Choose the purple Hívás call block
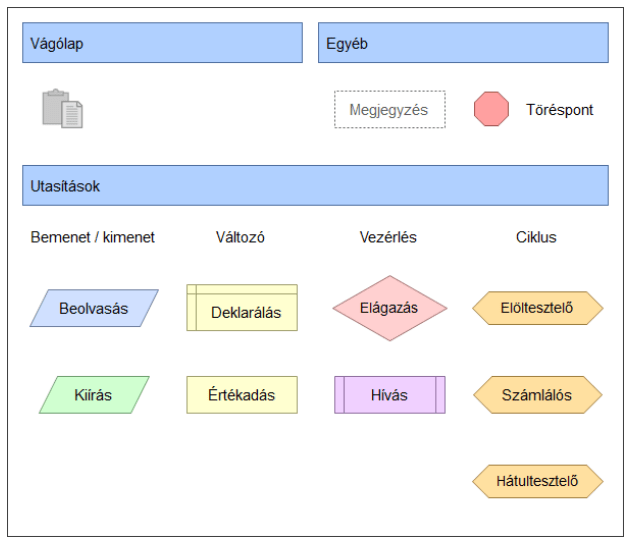The height and width of the screenshot is (545, 630). tap(389, 395)
